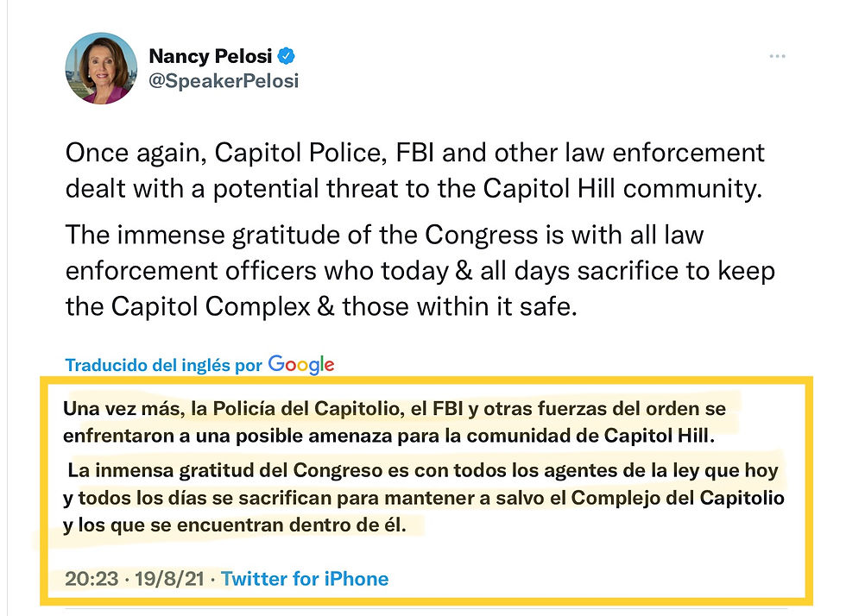
Task: Open the three-dot more options menu
Action: tap(777, 57)
